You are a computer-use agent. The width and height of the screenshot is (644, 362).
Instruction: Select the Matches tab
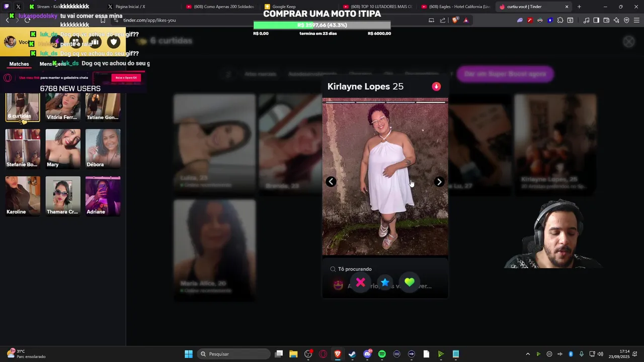tap(19, 64)
